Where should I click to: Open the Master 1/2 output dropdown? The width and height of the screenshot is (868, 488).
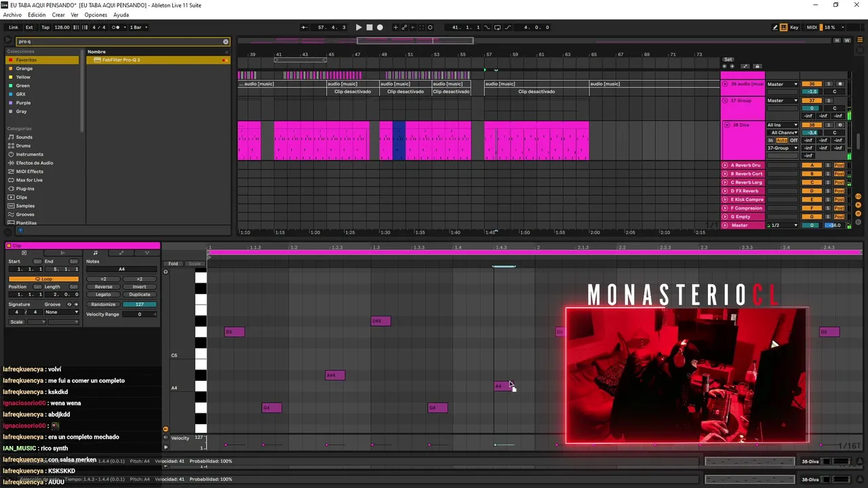point(783,225)
